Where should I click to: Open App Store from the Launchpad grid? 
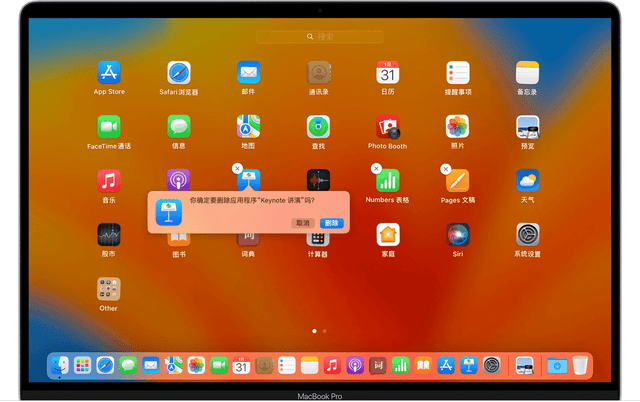tap(109, 73)
